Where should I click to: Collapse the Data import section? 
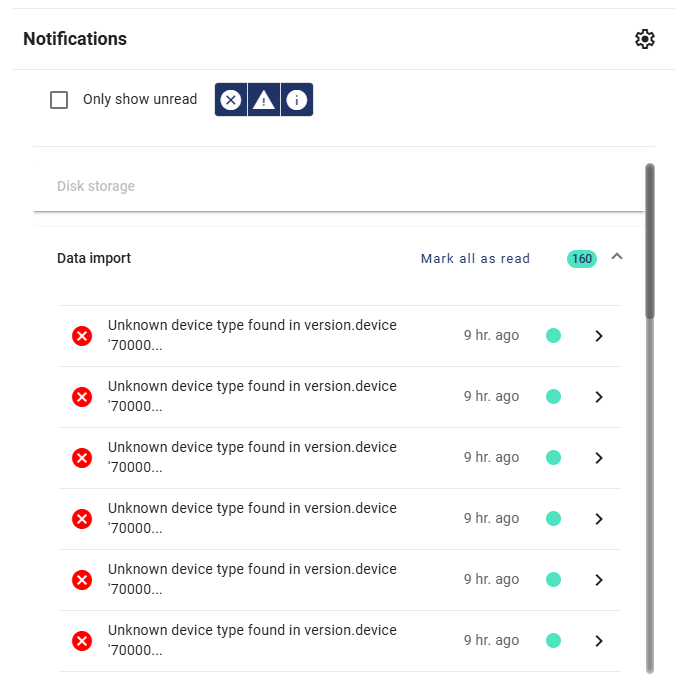point(617,257)
